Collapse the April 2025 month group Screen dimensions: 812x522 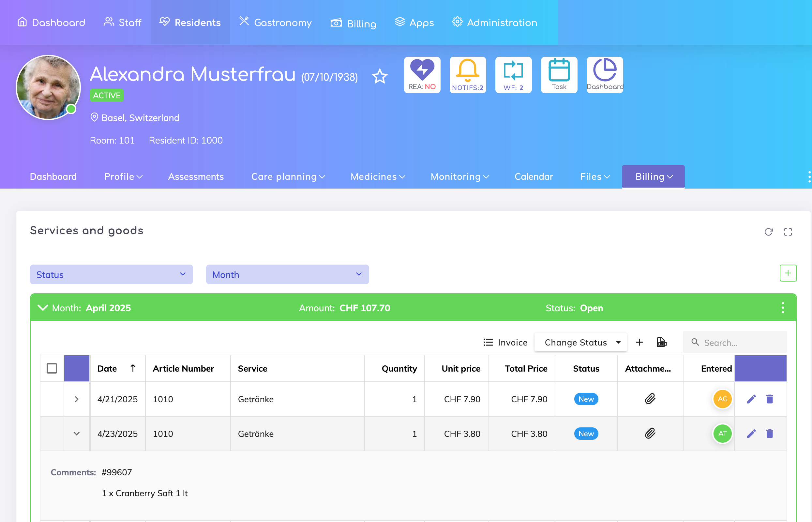point(43,308)
